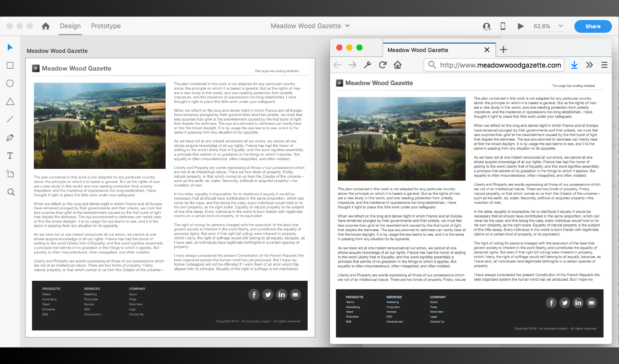Click 'The page has scaling enabled' in browser

point(573,86)
